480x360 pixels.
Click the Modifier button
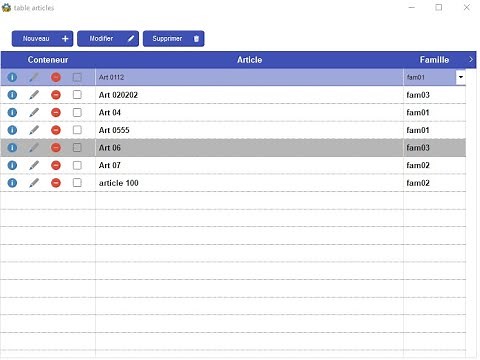108,39
